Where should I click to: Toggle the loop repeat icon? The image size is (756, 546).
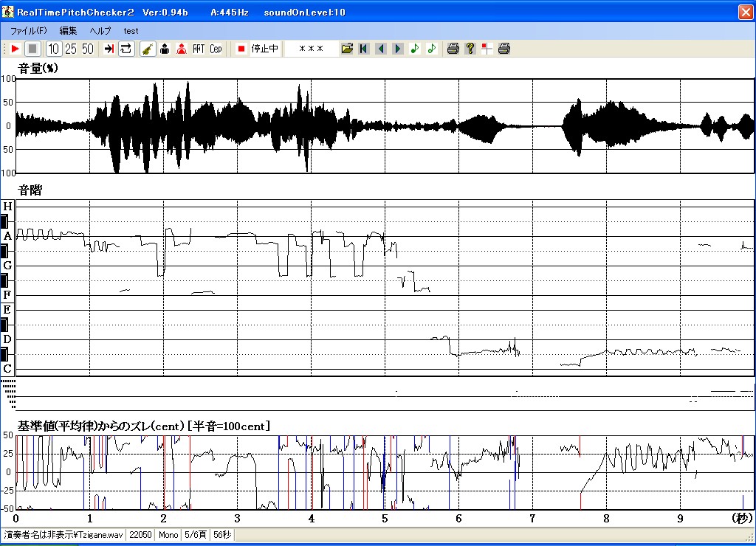point(126,49)
